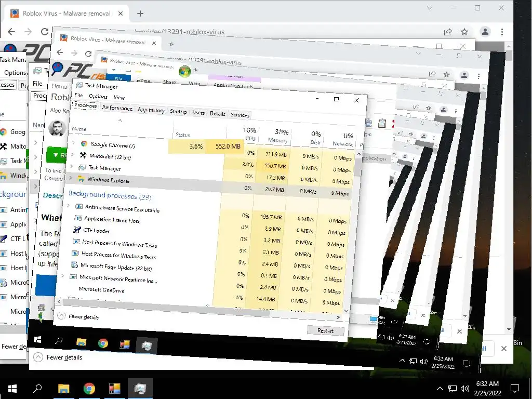Open notification center on outermost taskbar
This screenshot has width=532, height=399.
(x=515, y=388)
